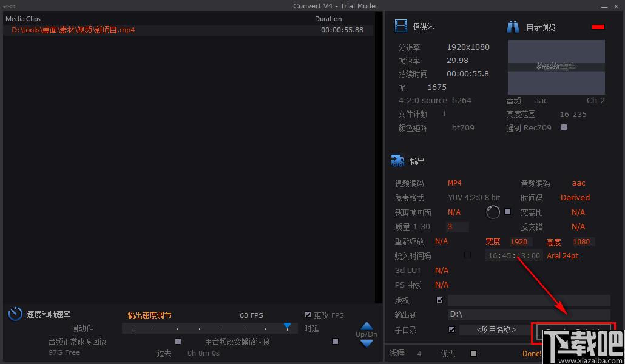625x364 pixels.
Task: Select the 新项目.mp4 clip row
Action: tap(187, 30)
